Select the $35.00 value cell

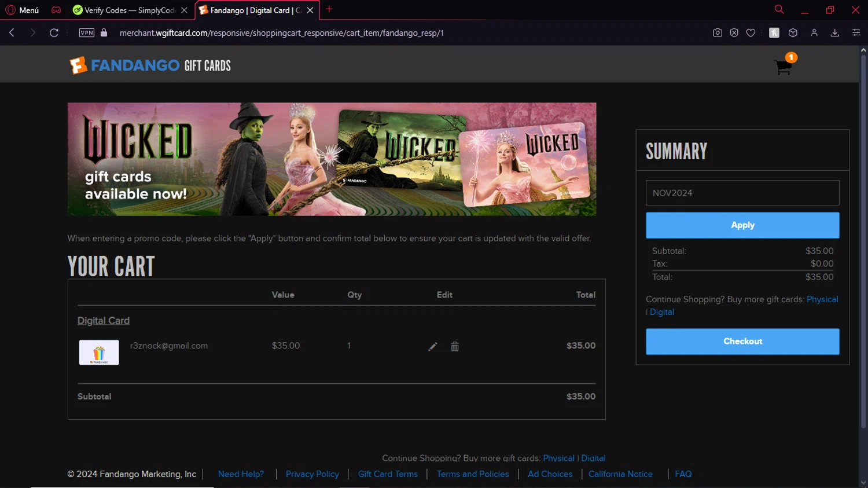tap(286, 346)
